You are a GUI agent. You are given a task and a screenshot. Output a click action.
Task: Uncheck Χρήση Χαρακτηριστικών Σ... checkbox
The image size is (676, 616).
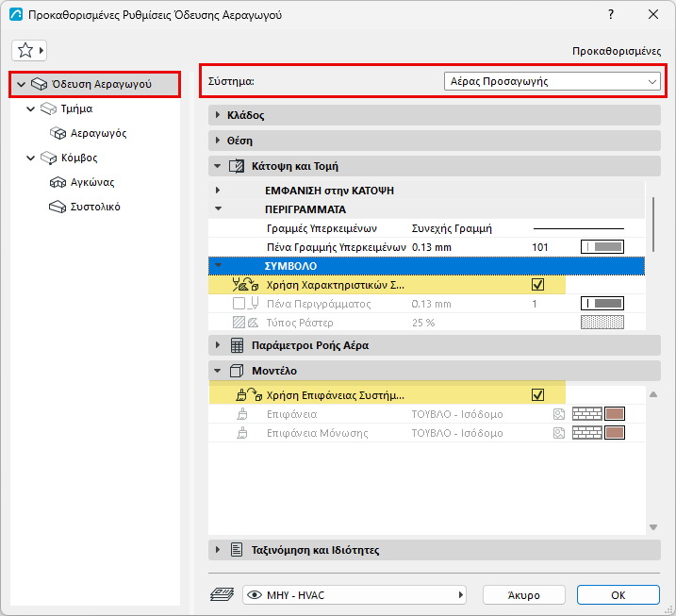(x=537, y=285)
